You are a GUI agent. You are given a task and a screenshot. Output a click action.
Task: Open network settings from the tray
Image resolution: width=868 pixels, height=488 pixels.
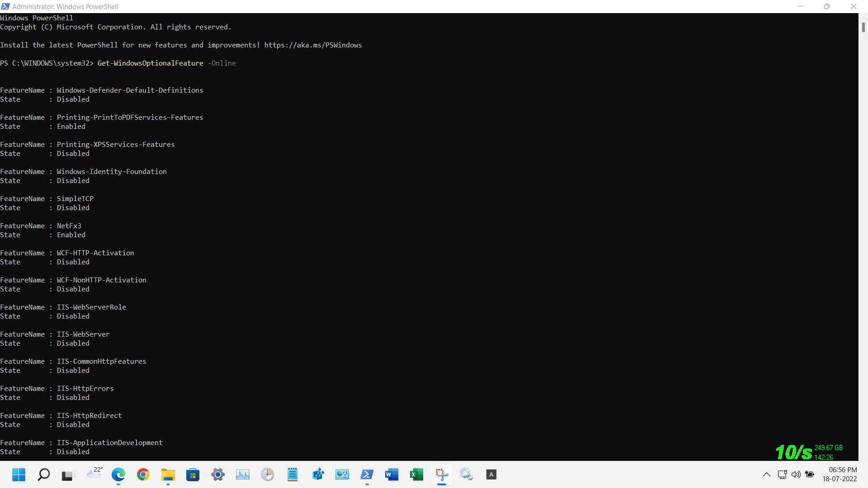(782, 474)
